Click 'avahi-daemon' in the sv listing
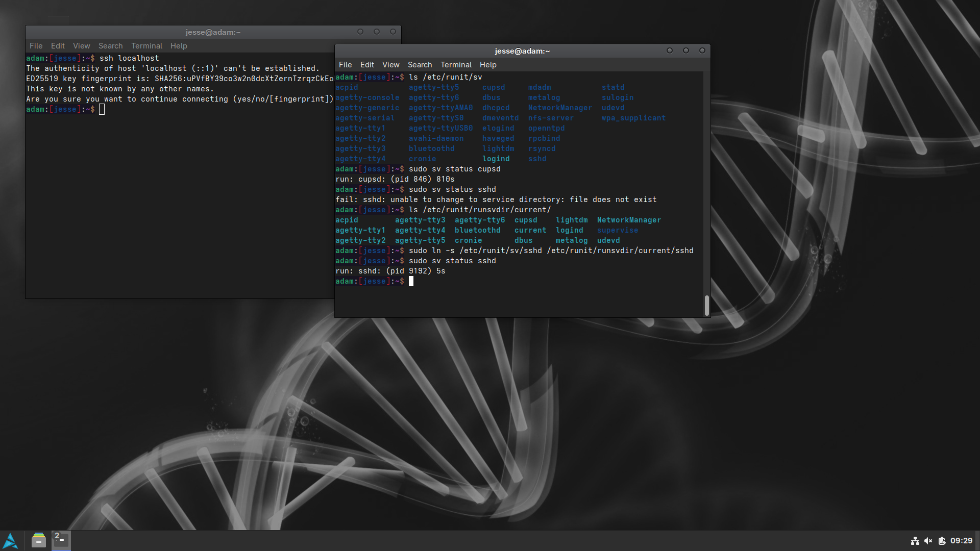This screenshot has width=980, height=551. 436,138
